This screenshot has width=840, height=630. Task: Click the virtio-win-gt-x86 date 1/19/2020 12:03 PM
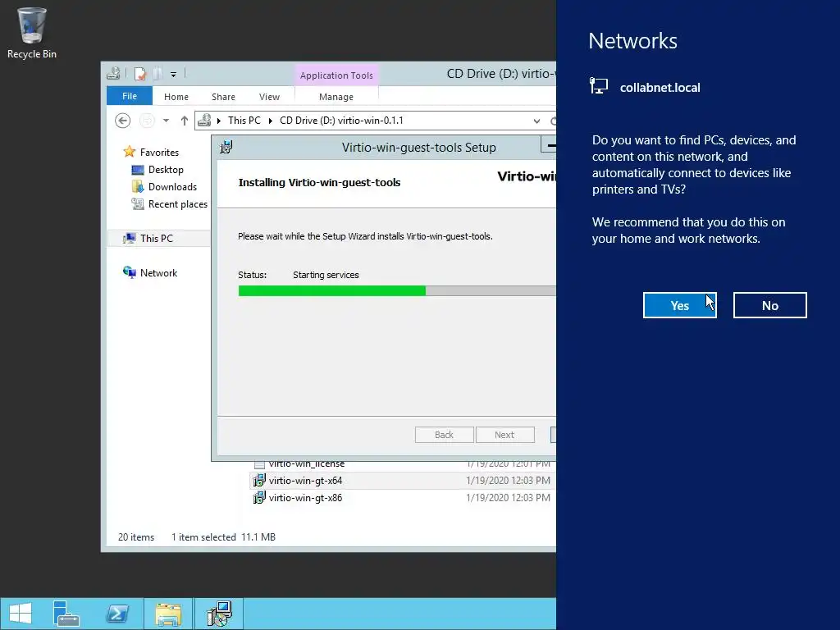tap(508, 498)
